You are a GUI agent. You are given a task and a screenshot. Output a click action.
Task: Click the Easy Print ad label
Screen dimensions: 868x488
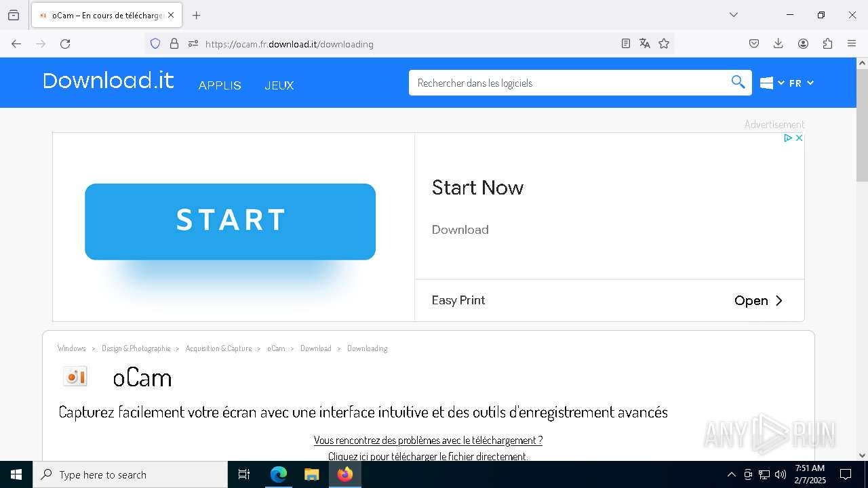[458, 300]
